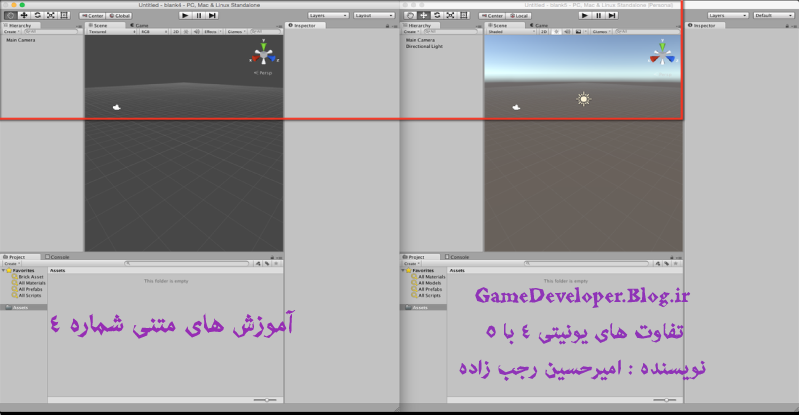Collapse the Favorites group in the right Project panel
This screenshot has width=799, height=415.
[x=403, y=271]
